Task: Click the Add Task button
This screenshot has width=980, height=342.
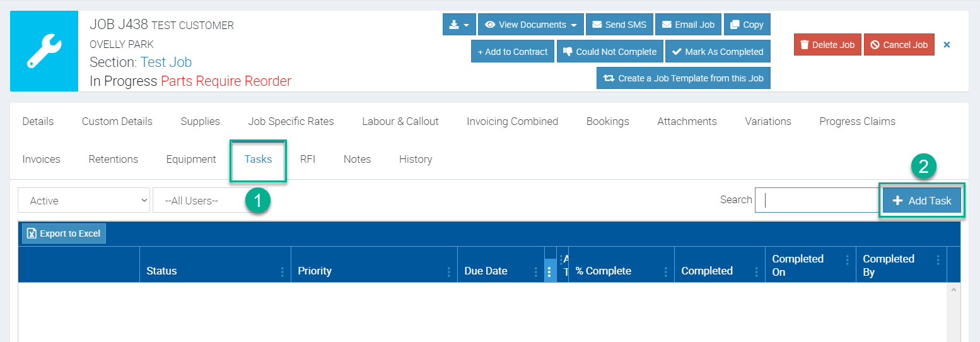Action: click(x=921, y=201)
